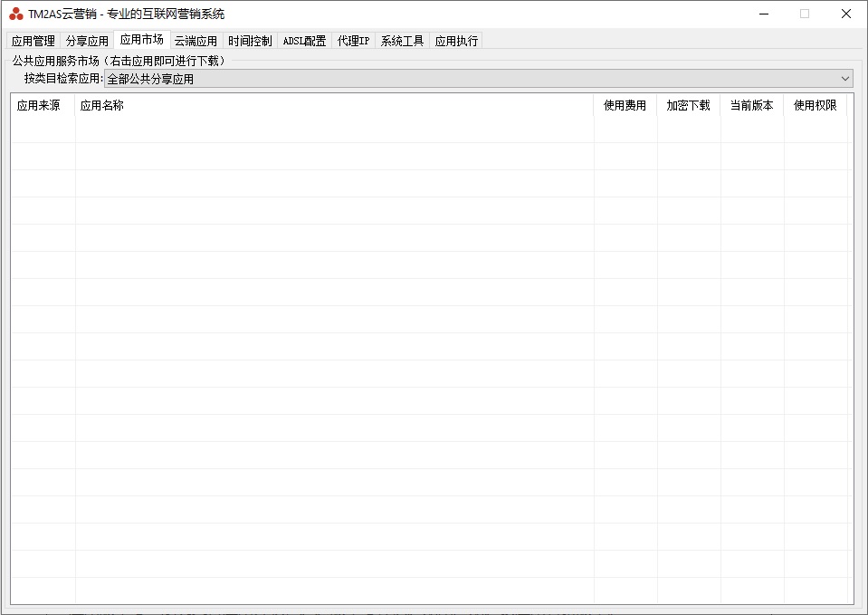
Task: Switch to the 应用管理 tab
Action: pos(33,41)
